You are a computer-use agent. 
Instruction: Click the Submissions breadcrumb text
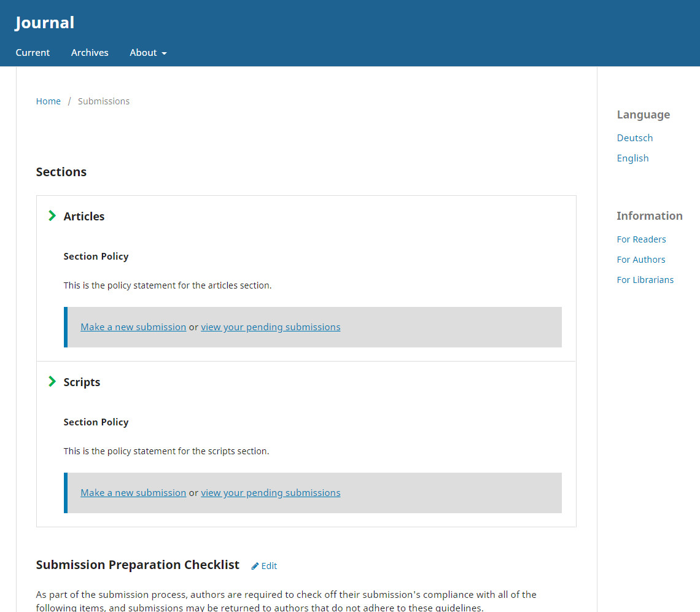(x=104, y=101)
